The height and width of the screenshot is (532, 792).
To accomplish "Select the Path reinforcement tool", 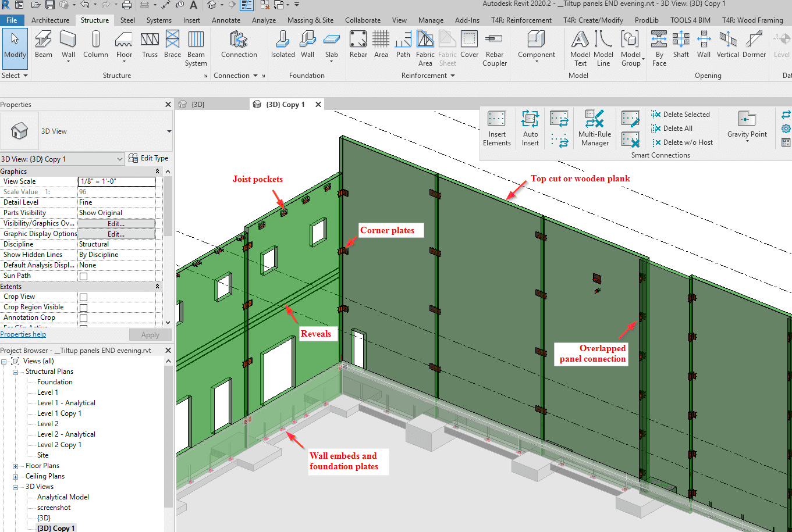I will pyautogui.click(x=403, y=45).
